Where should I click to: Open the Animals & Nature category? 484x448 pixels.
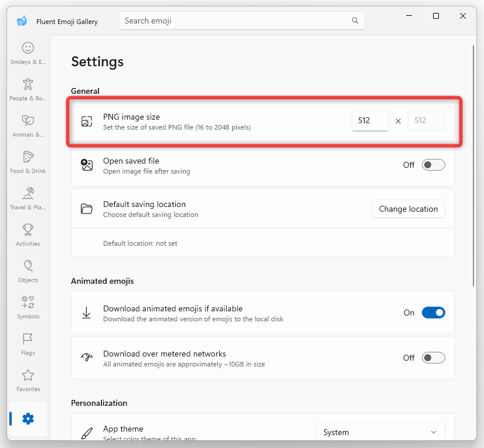[x=28, y=126]
